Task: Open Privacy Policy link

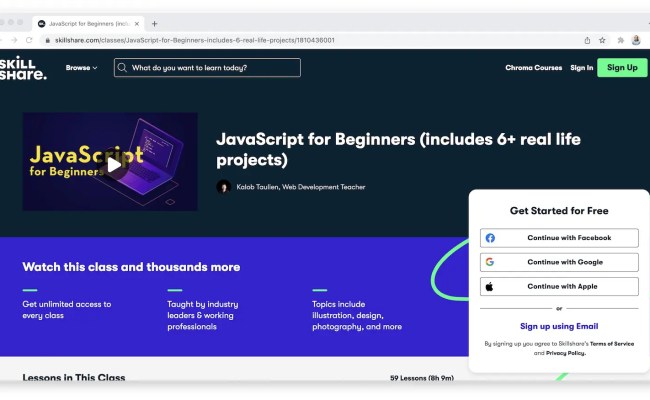Action: 566,353
